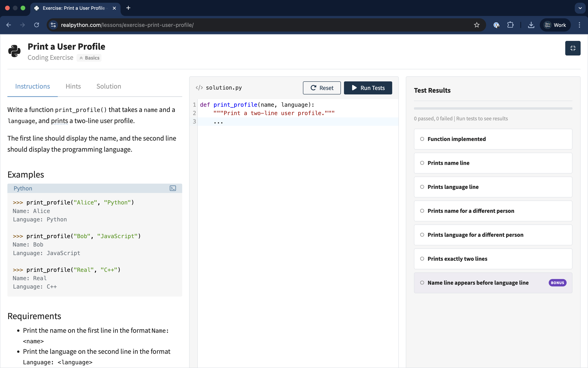588x368 pixels.
Task: Select Prints name for a different person test
Action: pyautogui.click(x=493, y=211)
